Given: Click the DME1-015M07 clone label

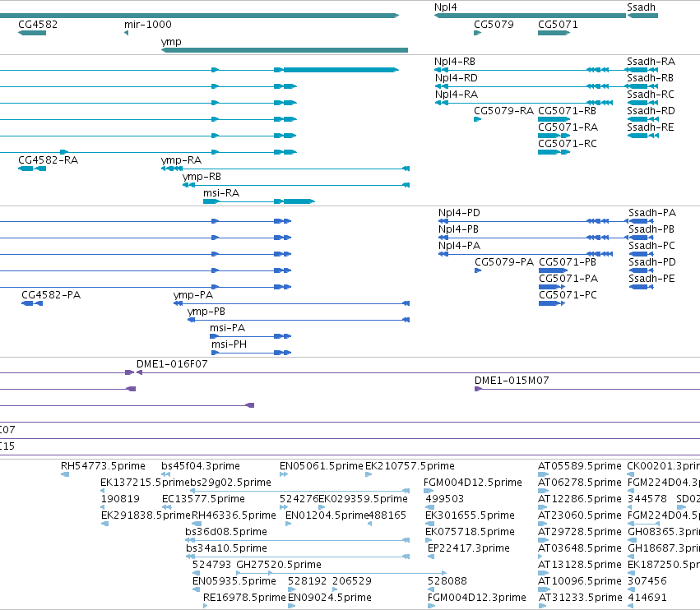Looking at the screenshot, I should [512, 380].
